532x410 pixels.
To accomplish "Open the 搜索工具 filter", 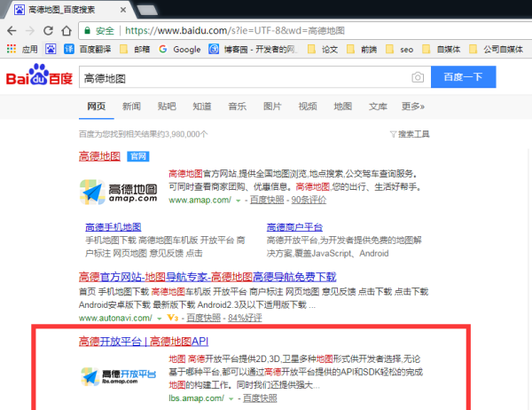I will (x=409, y=134).
